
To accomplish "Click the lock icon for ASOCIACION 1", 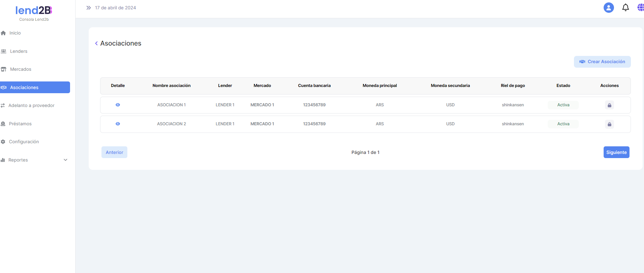I will [609, 105].
